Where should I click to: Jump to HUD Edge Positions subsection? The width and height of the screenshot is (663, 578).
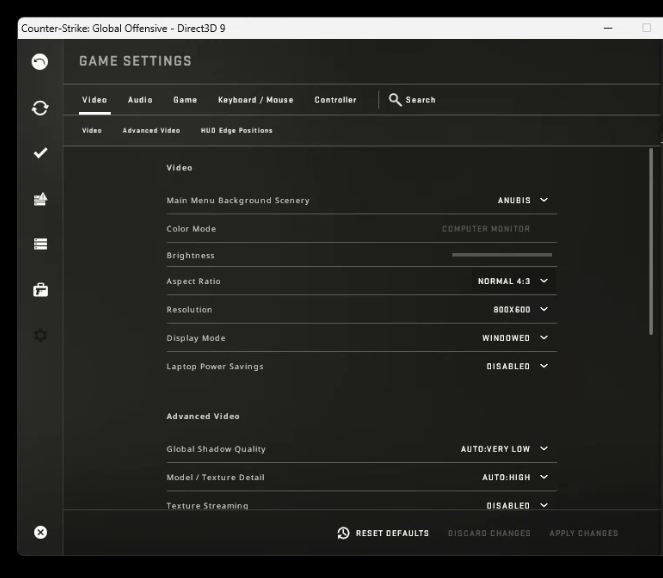(x=236, y=130)
